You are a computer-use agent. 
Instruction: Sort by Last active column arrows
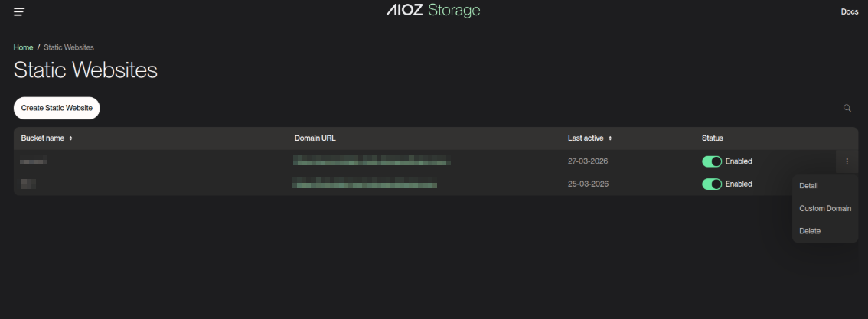pyautogui.click(x=610, y=138)
